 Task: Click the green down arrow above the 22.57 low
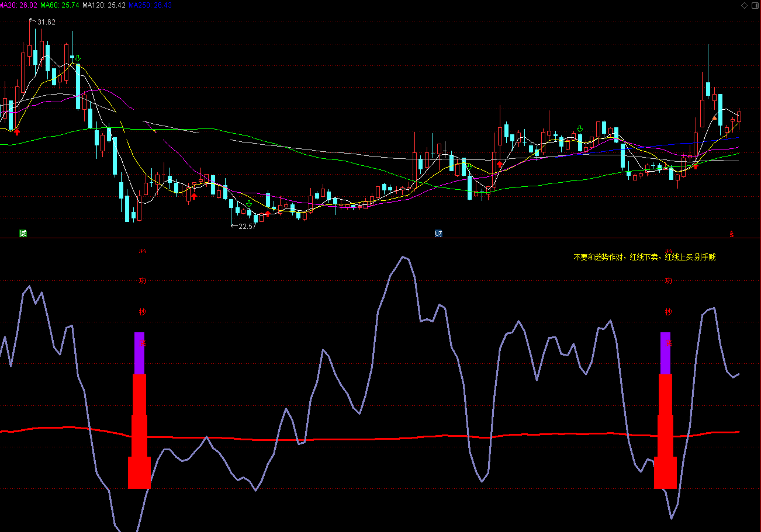(249, 204)
